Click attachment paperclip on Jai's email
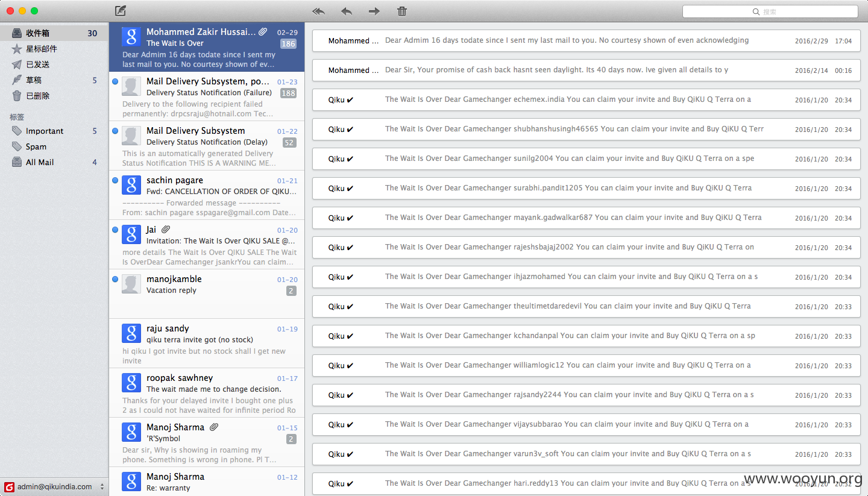 pos(166,230)
